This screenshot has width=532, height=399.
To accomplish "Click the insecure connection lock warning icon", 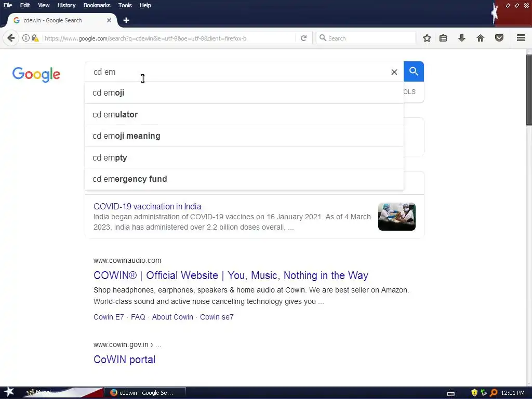I will point(35,38).
